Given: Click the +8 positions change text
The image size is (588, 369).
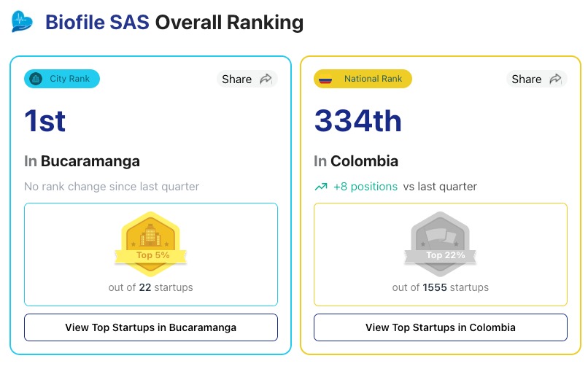Looking at the screenshot, I should tap(365, 187).
